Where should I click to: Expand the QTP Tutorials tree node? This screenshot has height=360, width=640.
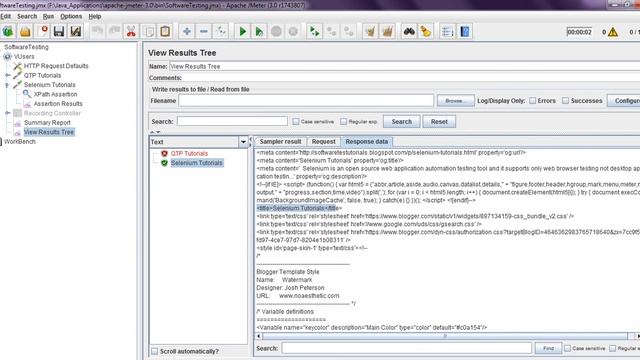[x=7, y=76]
